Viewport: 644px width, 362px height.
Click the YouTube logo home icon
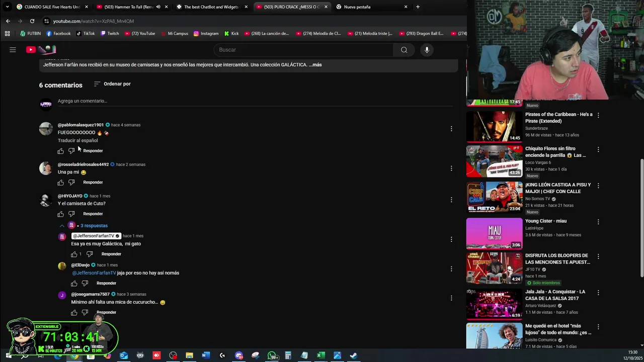click(x=41, y=49)
